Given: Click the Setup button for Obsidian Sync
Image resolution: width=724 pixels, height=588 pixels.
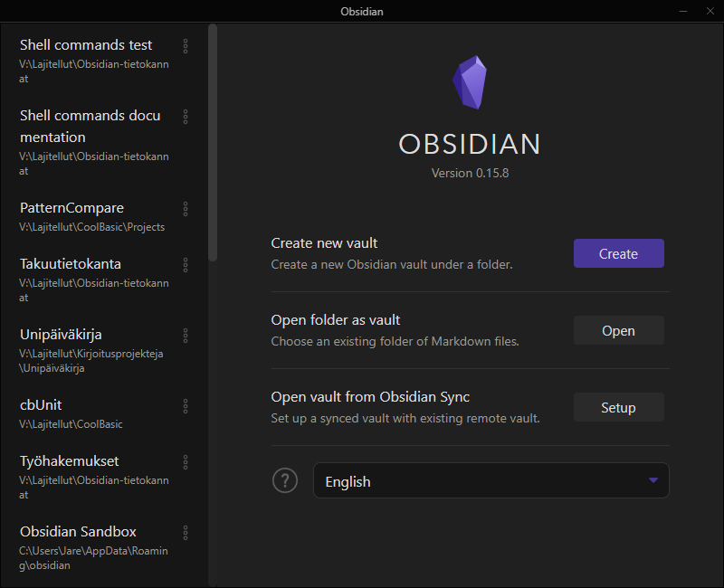Looking at the screenshot, I should [x=619, y=407].
